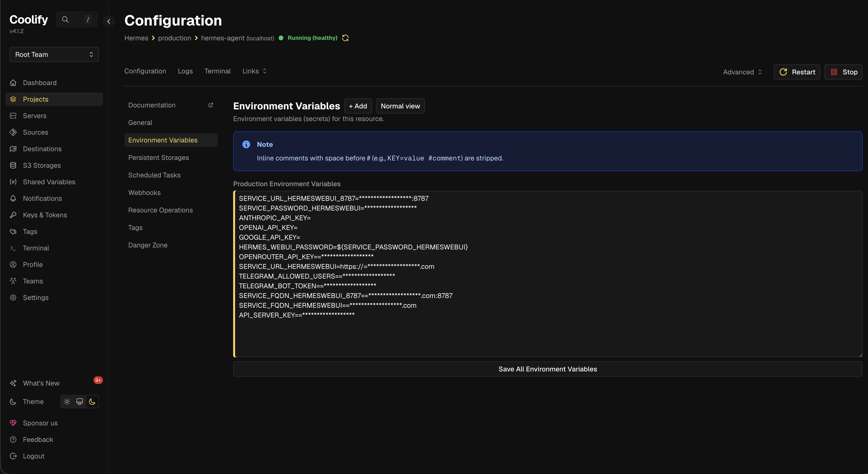Click the textarea resize handle corner
The width and height of the screenshot is (868, 474).
pyautogui.click(x=860, y=355)
